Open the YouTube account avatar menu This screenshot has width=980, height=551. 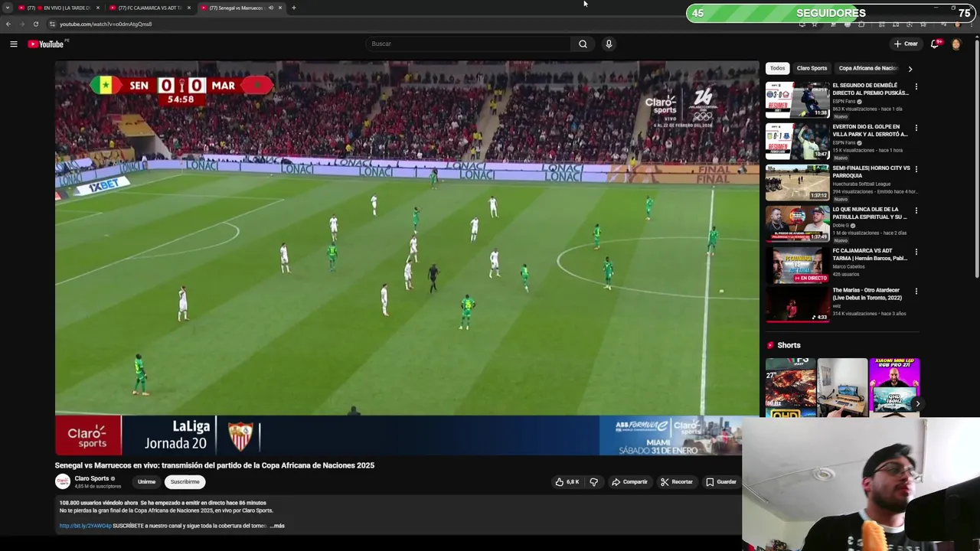click(955, 44)
